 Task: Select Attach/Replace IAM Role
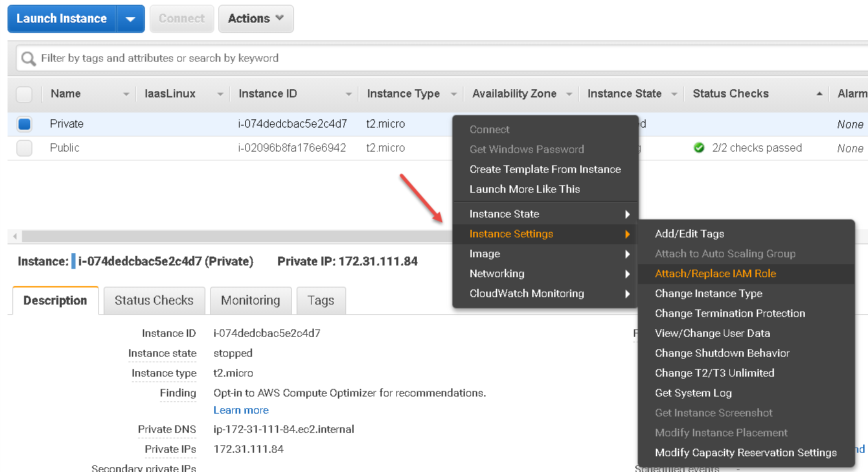716,274
